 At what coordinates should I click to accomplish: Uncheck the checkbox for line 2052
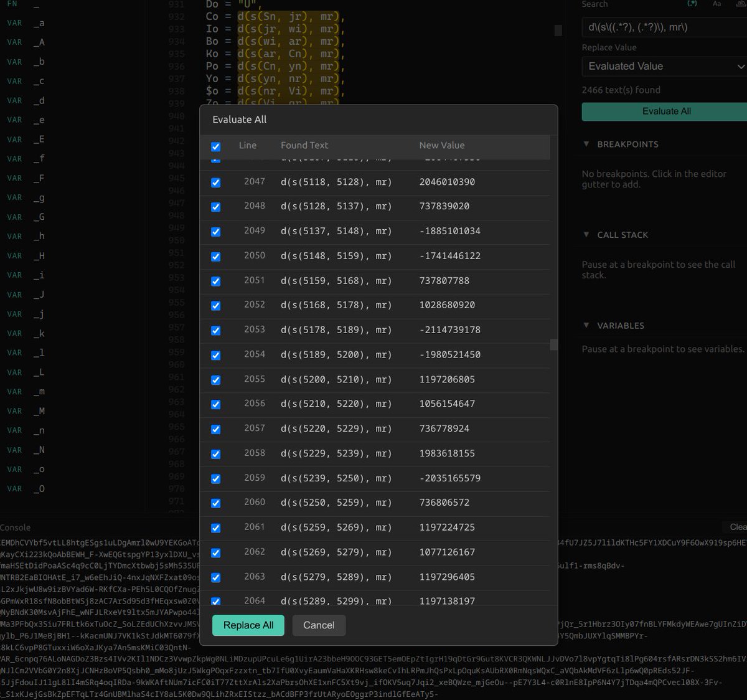click(215, 306)
